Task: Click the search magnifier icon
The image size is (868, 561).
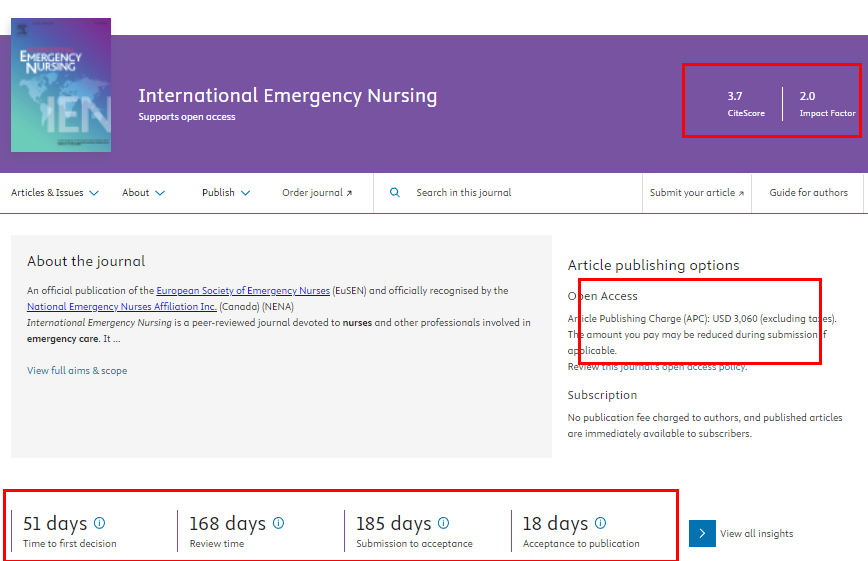Action: (395, 193)
